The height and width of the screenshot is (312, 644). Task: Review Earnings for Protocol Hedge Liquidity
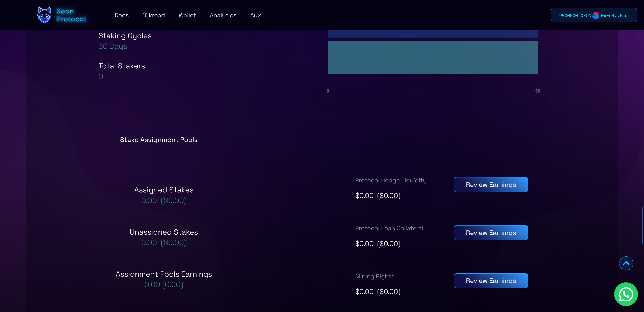(491, 185)
